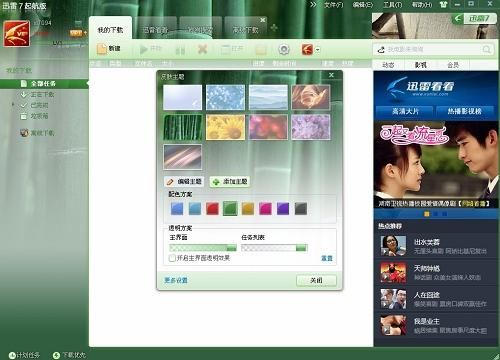
Task: Choose the brown swirl theme thumbnail
Action: [x=311, y=97]
